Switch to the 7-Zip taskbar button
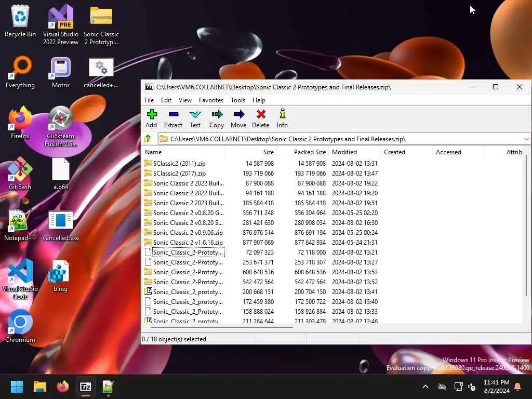Screen dimensions: 532x399 pos(86,387)
